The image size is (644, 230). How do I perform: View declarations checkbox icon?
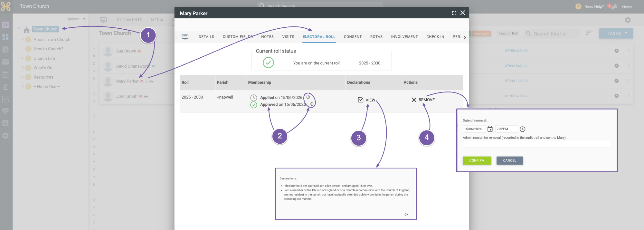361,100
